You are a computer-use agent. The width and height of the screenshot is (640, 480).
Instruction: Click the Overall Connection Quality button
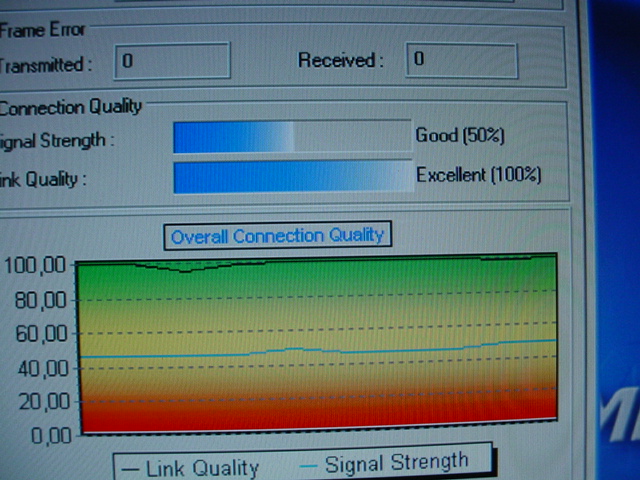coord(278,236)
